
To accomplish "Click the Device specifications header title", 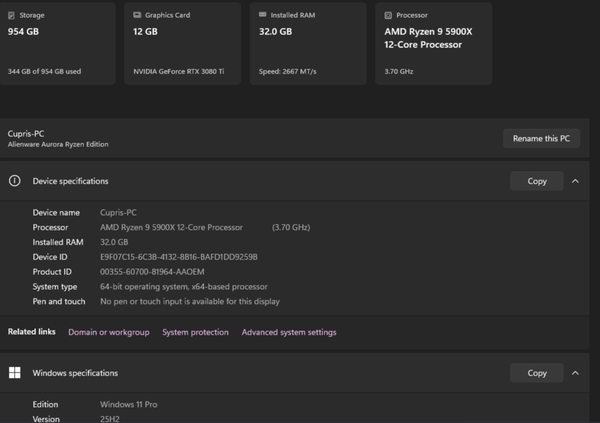I will click(70, 181).
